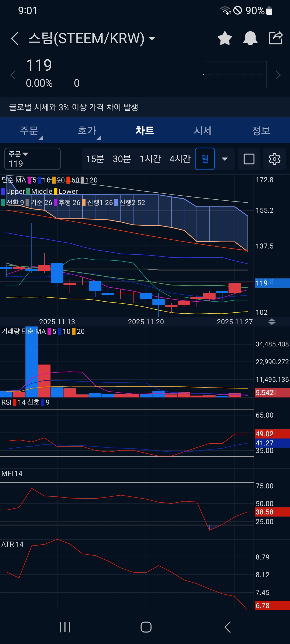Screen dimensions: 290x644
Task: Tap Wi-Fi status icon
Action: click(226, 10)
